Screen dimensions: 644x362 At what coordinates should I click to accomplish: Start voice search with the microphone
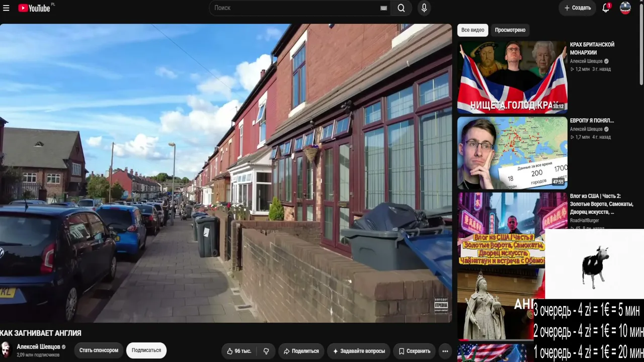[x=424, y=8]
